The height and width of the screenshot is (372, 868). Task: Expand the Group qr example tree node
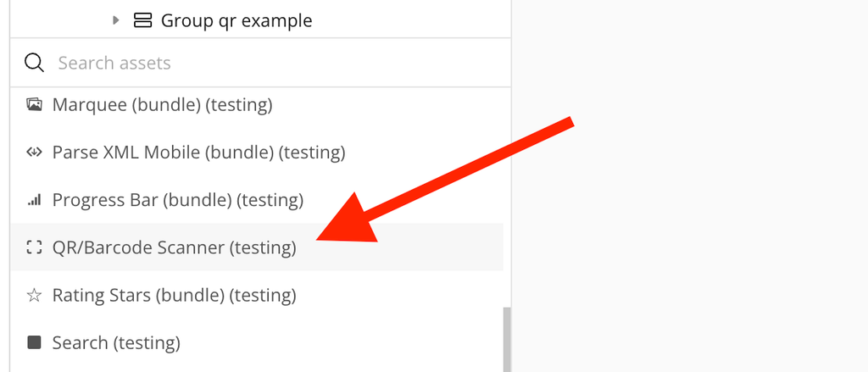(x=117, y=20)
